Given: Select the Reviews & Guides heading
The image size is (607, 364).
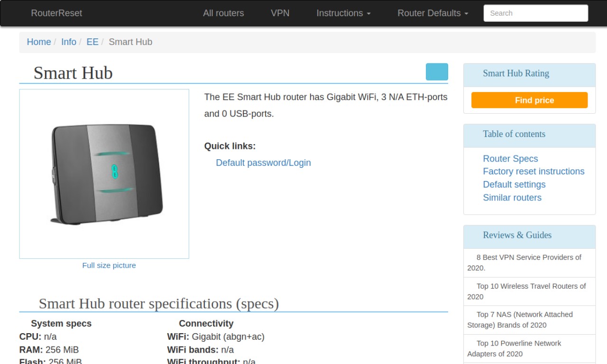Looking at the screenshot, I should (x=517, y=235).
